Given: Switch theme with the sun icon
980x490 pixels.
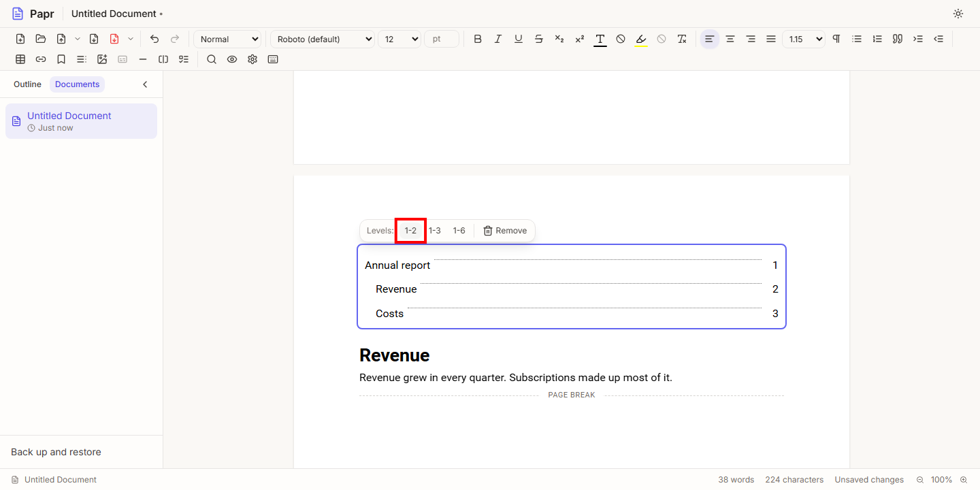Looking at the screenshot, I should (x=958, y=14).
